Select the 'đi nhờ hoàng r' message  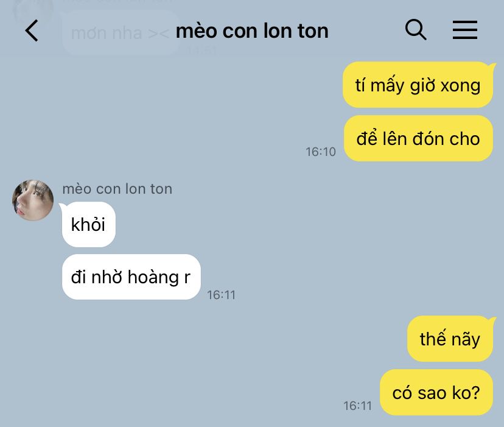point(131,277)
